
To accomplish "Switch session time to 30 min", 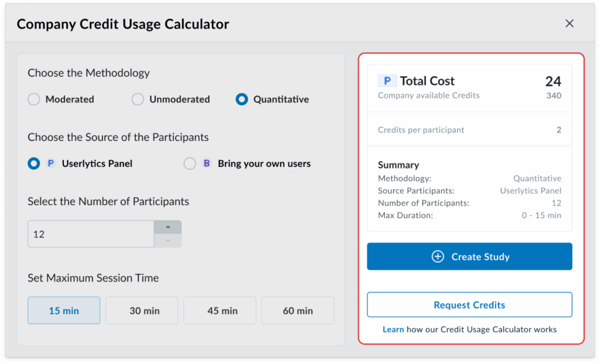I will click(142, 310).
